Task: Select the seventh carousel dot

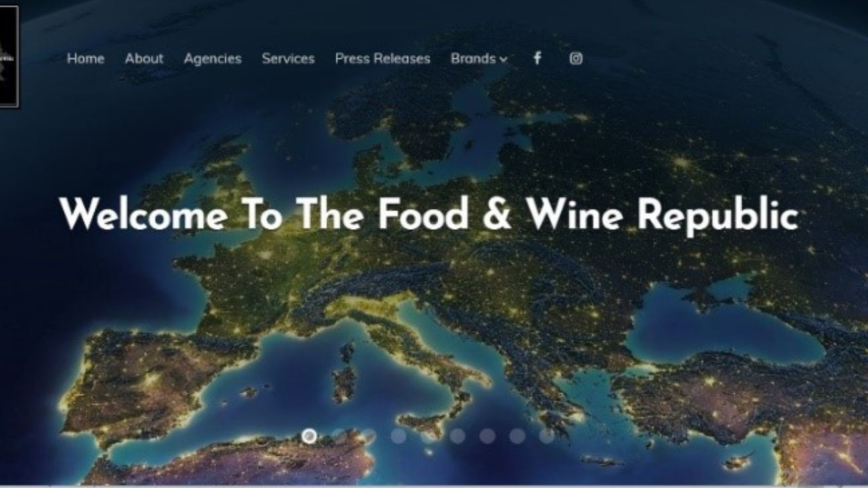Action: pos(487,436)
